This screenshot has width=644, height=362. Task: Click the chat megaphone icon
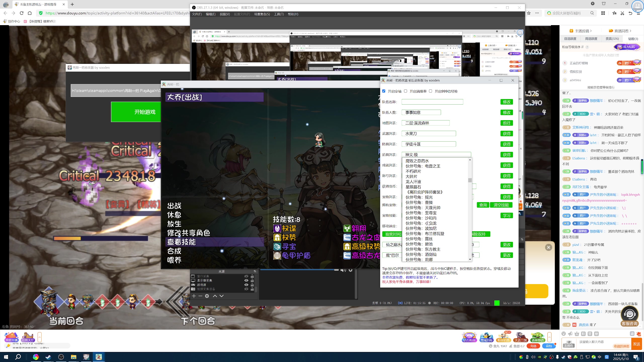(x=570, y=334)
